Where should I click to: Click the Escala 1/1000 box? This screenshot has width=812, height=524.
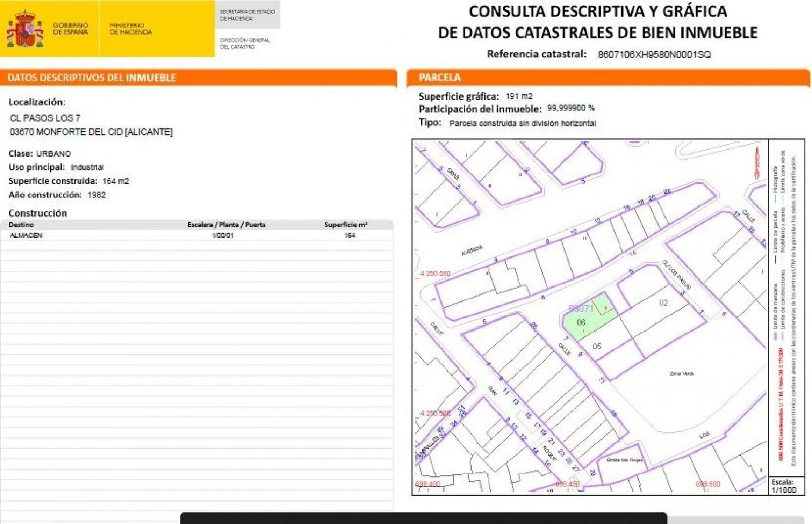pos(785,486)
